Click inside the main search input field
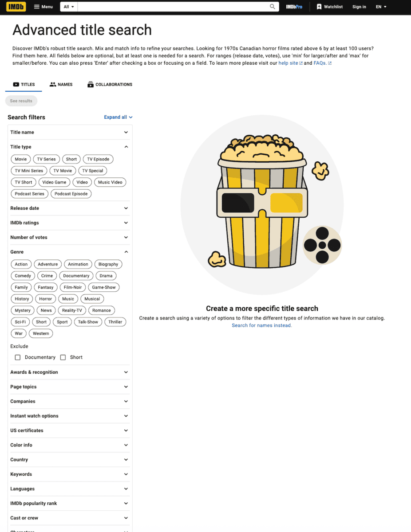The width and height of the screenshot is (411, 532). pyautogui.click(x=173, y=7)
